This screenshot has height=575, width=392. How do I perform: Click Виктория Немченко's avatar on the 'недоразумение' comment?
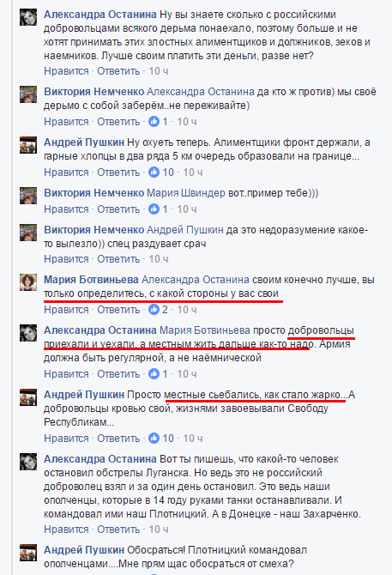[28, 233]
